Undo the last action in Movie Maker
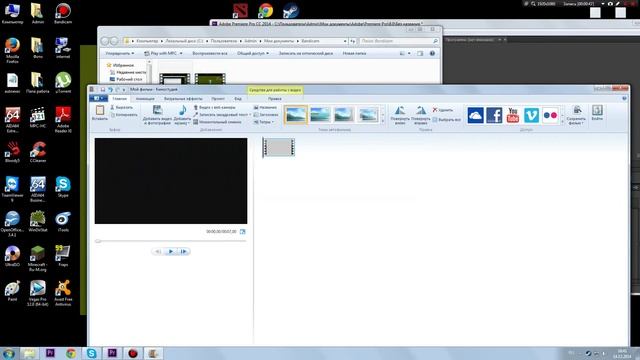The width and height of the screenshot is (640, 360). [x=110, y=89]
